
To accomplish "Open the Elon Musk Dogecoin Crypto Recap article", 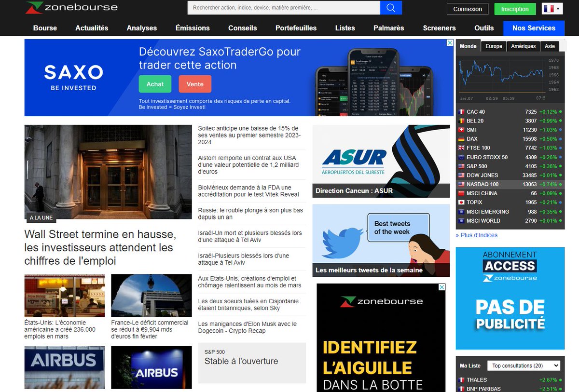I will point(248,327).
